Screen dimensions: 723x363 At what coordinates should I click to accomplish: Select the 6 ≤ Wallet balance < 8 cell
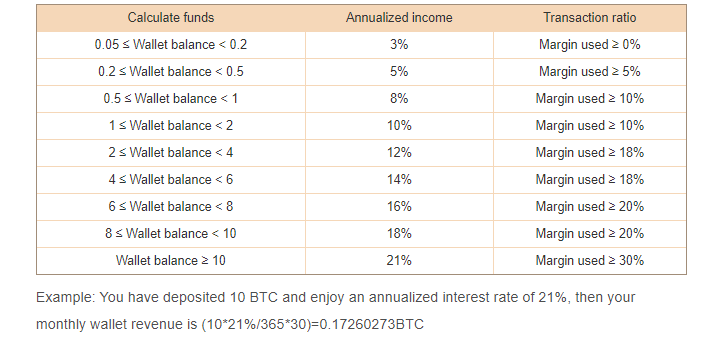[x=171, y=207]
